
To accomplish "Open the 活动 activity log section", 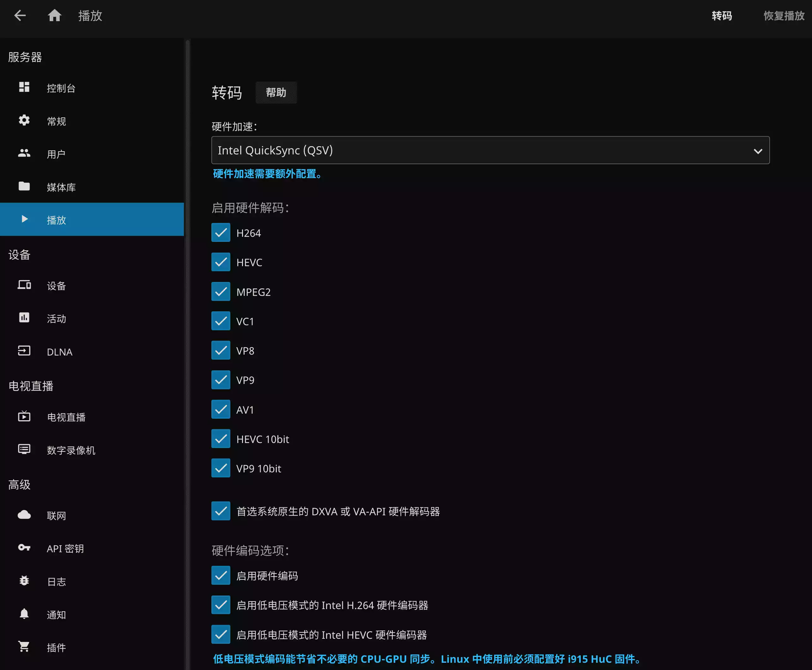I will click(x=56, y=319).
